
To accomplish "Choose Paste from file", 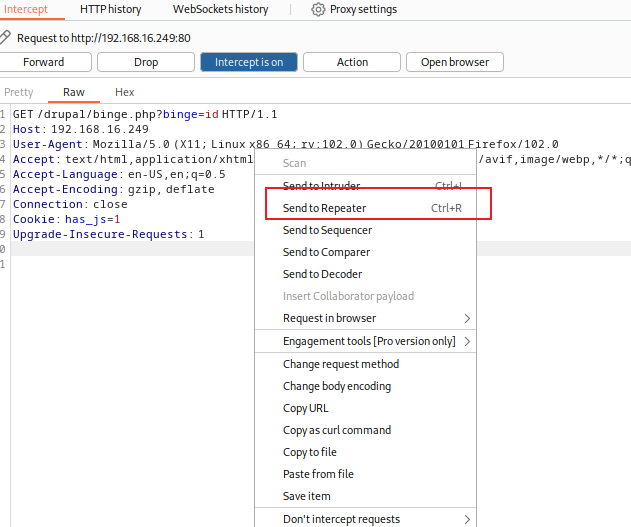I will pos(365,474).
